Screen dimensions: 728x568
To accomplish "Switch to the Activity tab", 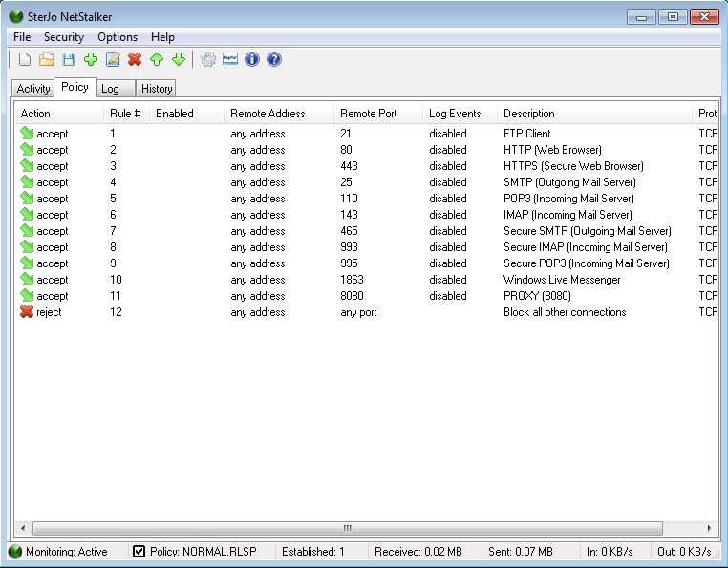I will coord(33,89).
